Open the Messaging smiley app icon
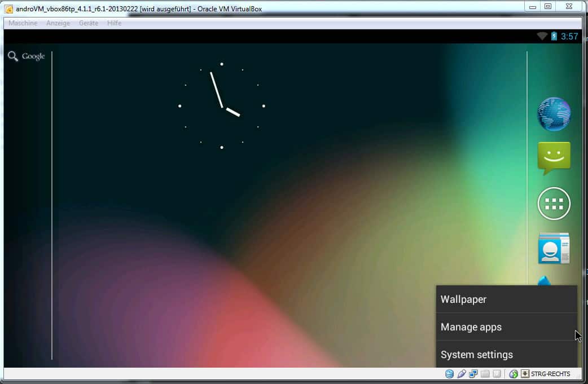 pyautogui.click(x=554, y=158)
